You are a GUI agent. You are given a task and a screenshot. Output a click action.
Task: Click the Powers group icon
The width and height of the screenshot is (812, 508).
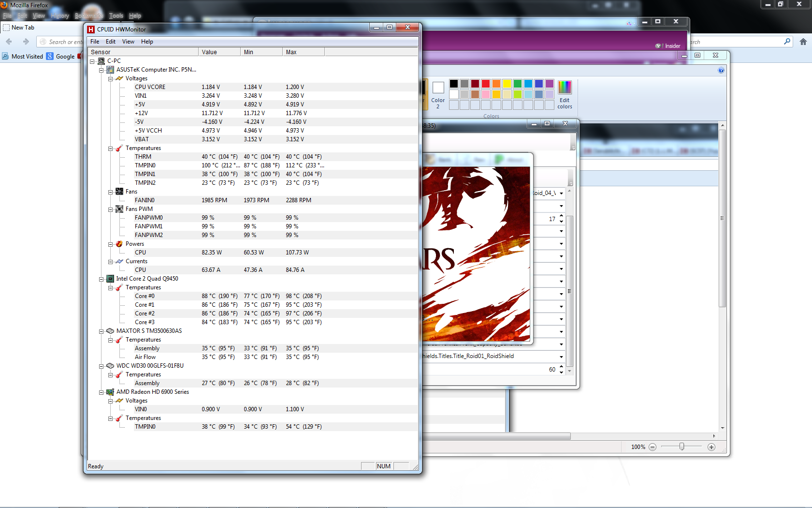coord(119,244)
